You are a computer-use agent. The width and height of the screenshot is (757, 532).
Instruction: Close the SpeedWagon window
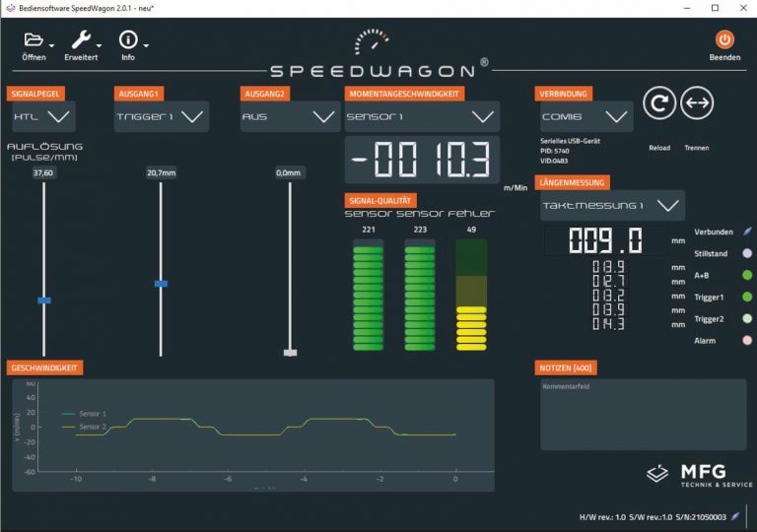tap(743, 8)
